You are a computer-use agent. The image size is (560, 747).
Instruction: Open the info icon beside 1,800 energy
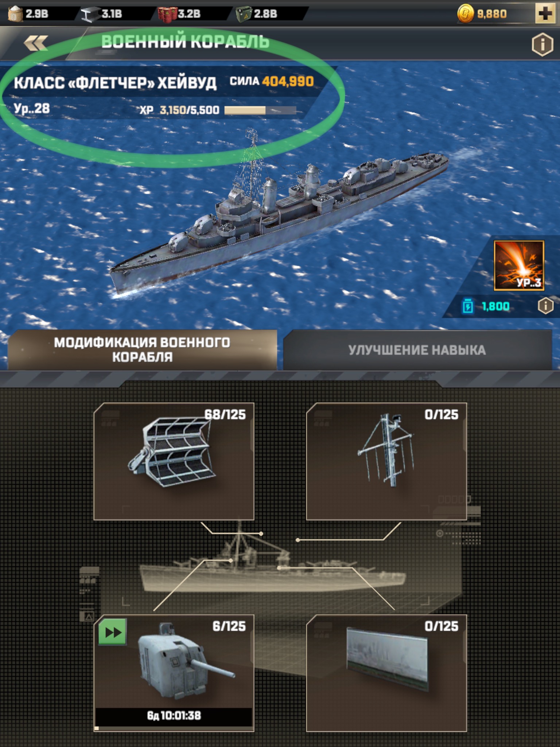pyautogui.click(x=545, y=306)
